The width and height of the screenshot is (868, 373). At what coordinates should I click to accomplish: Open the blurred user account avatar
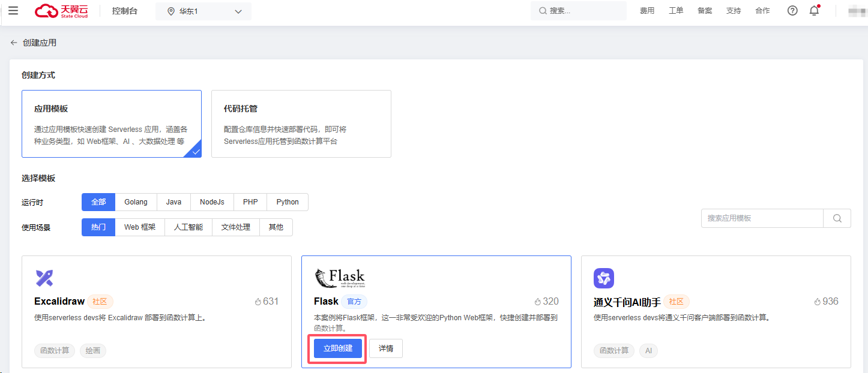click(x=857, y=11)
